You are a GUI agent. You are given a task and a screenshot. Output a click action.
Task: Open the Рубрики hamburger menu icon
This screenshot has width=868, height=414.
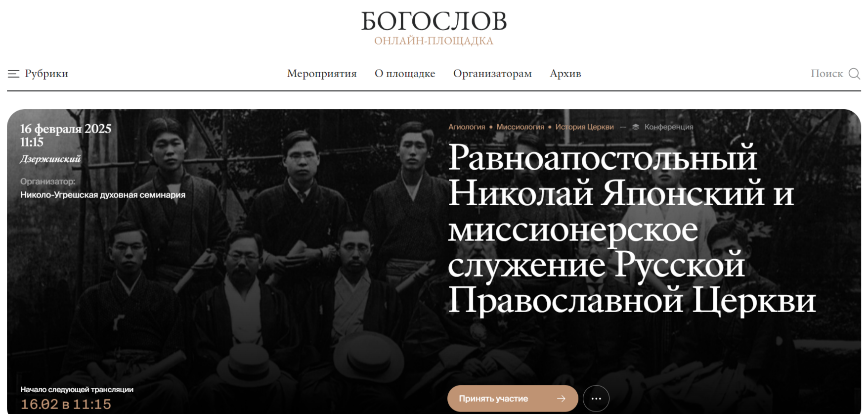click(13, 74)
